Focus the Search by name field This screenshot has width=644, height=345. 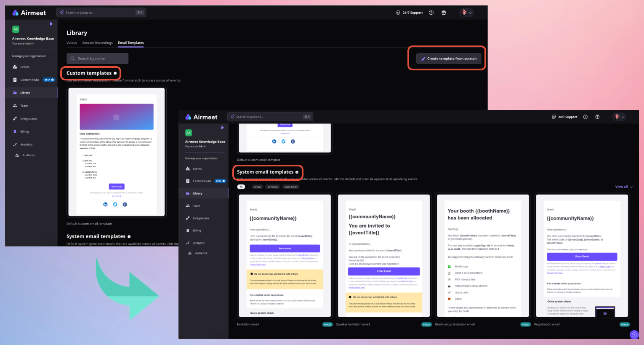point(97,59)
